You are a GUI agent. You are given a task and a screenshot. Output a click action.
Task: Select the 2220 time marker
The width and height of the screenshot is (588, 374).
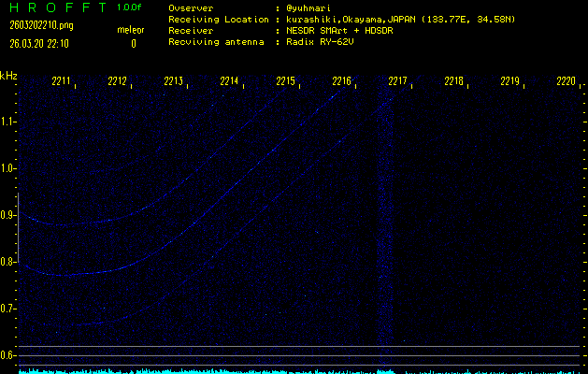click(x=566, y=82)
